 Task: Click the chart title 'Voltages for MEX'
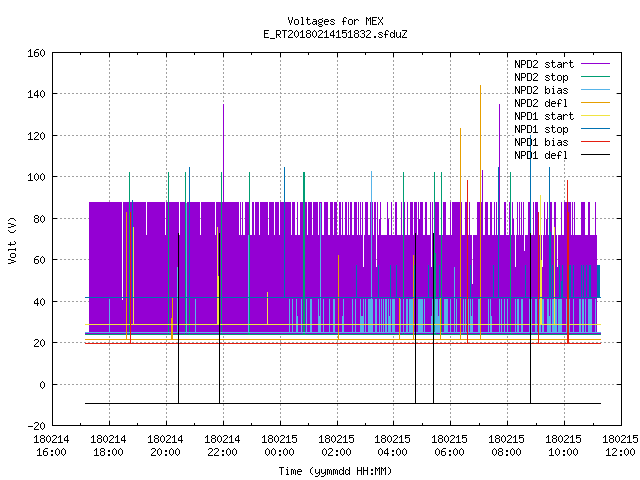click(335, 21)
